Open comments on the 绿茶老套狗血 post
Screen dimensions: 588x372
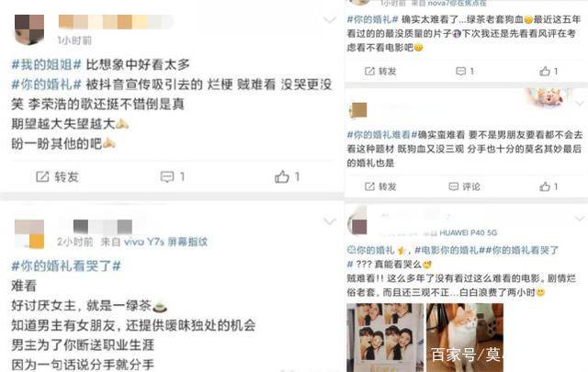point(465,72)
